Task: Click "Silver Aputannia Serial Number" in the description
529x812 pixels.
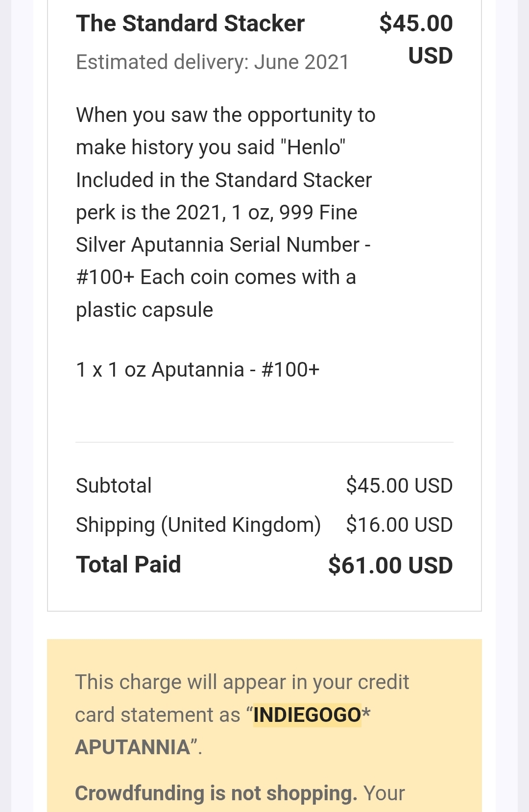Action: pos(217,245)
